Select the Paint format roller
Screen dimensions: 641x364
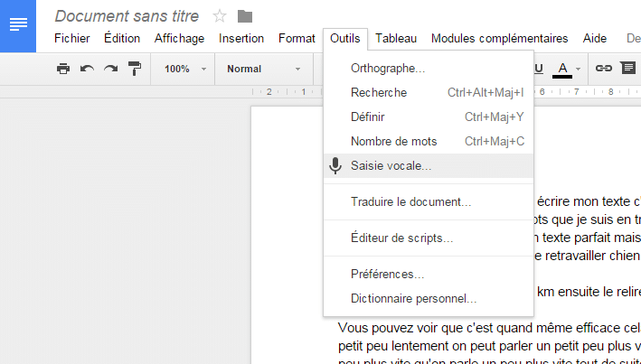pyautogui.click(x=135, y=69)
